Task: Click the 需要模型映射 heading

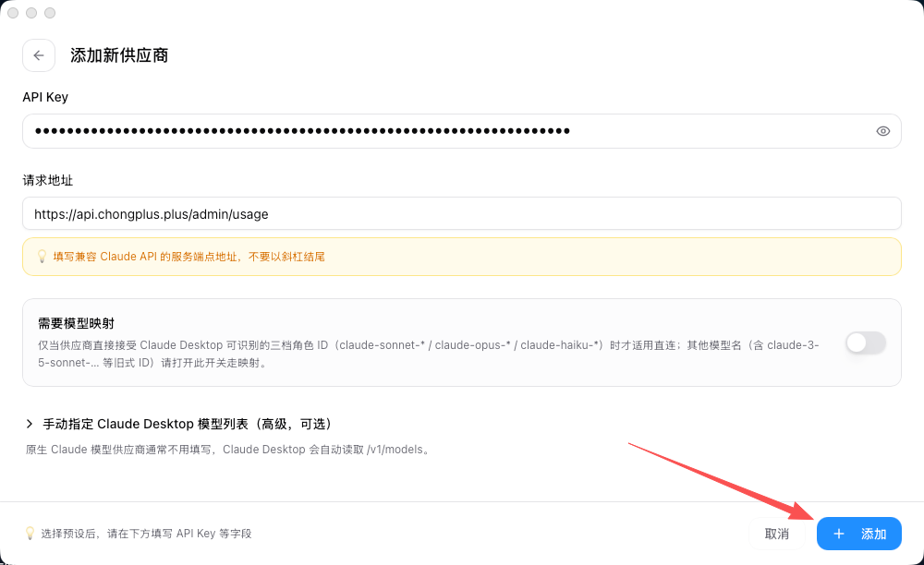Action: pyautogui.click(x=76, y=323)
